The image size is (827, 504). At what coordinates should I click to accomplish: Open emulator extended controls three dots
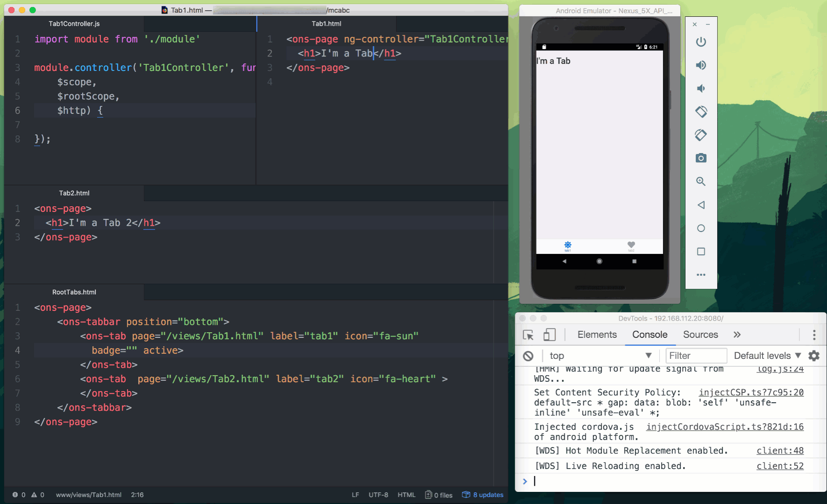(701, 275)
